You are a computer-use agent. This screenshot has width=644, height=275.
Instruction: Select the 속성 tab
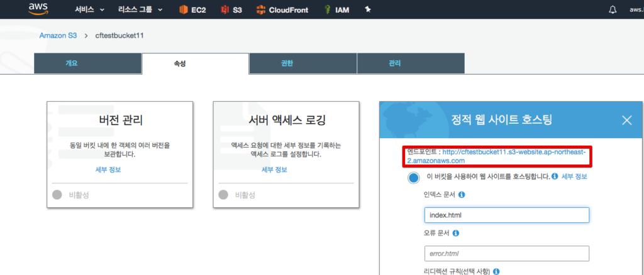tap(196, 64)
